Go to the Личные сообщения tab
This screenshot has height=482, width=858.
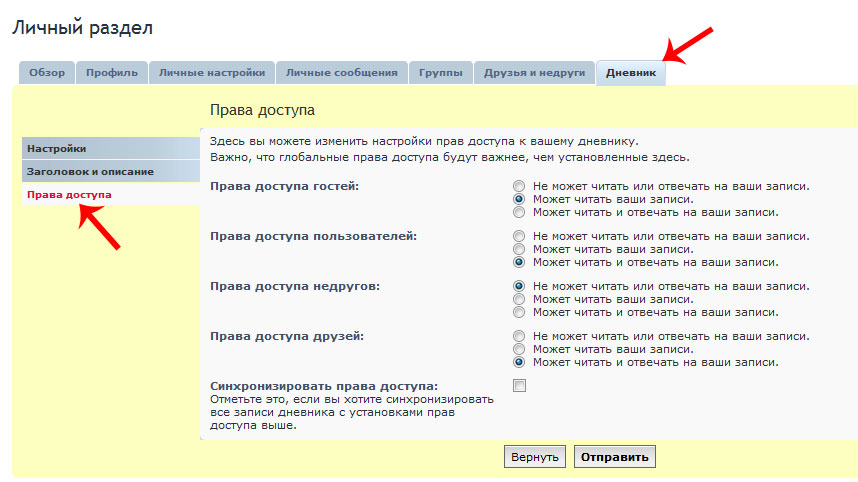(341, 73)
